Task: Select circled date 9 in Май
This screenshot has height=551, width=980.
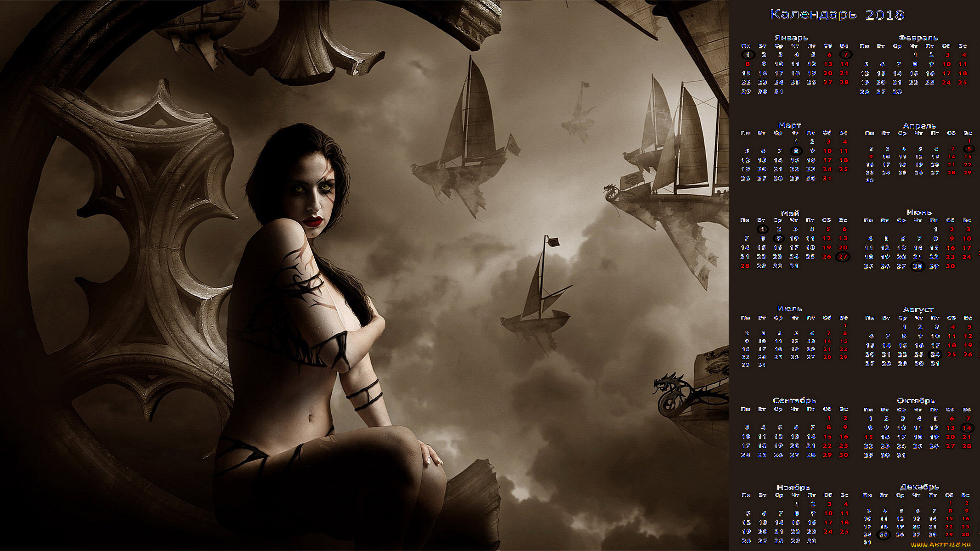Action: pos(778,238)
